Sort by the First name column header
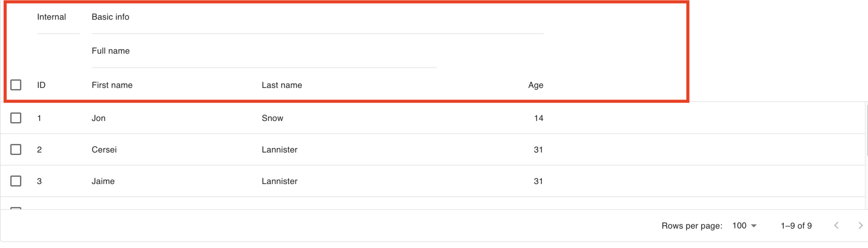Image resolution: width=868 pixels, height=248 pixels. (112, 85)
